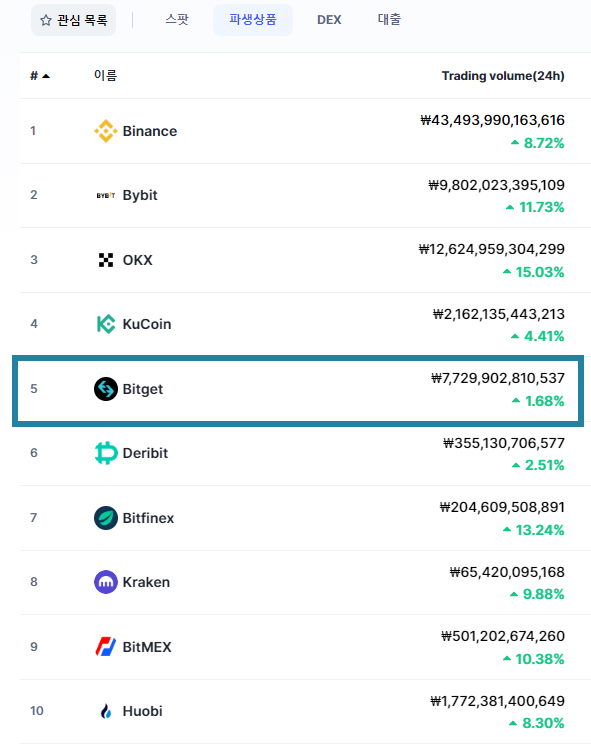Image resolution: width=591 pixels, height=746 pixels.
Task: Select the 파생상품 tab
Action: coord(253,20)
